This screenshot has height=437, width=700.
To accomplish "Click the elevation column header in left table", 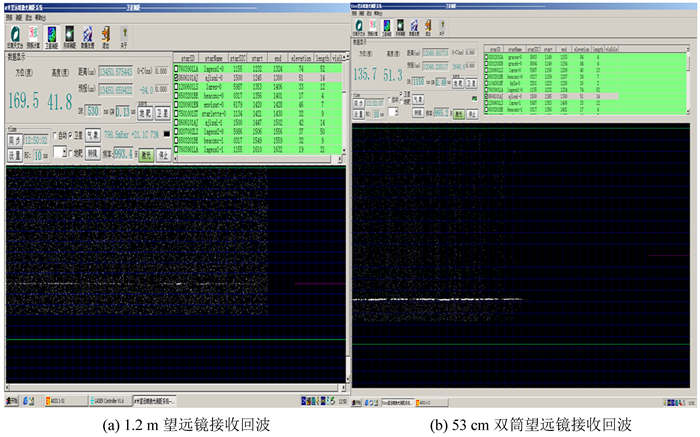I will 300,60.
